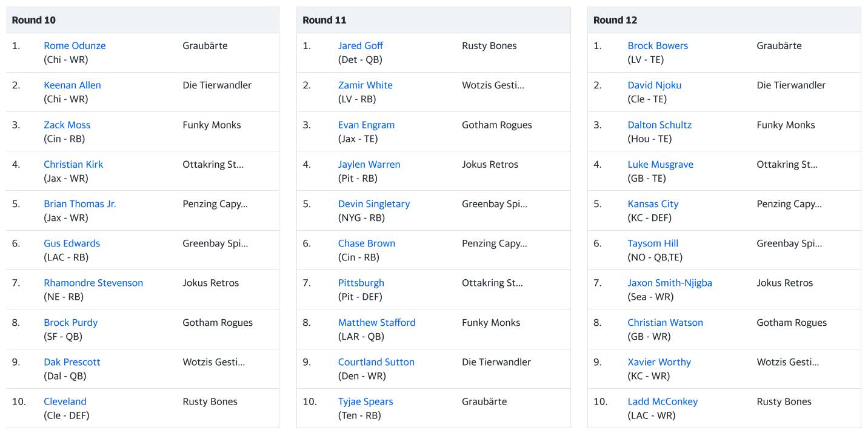Click Ladd McConkey player link
This screenshot has height=436, width=868.
pos(663,401)
